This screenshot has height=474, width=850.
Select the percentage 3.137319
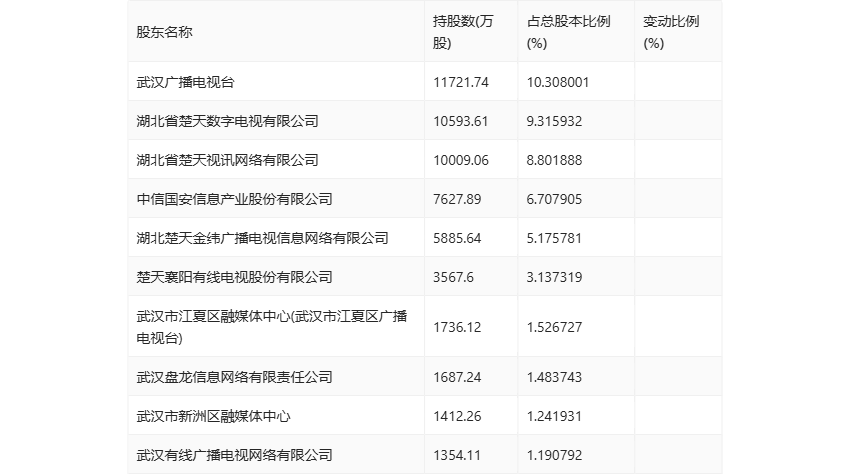pyautogui.click(x=554, y=277)
